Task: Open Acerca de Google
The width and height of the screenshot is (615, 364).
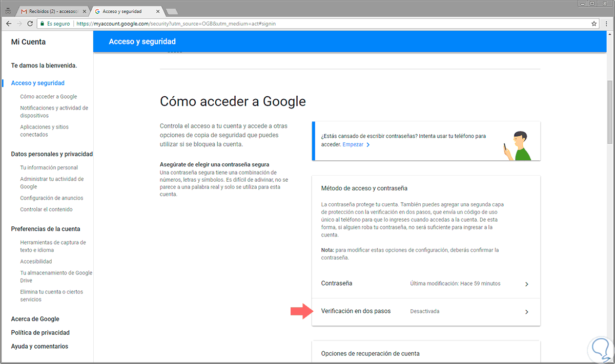Action: (x=35, y=319)
